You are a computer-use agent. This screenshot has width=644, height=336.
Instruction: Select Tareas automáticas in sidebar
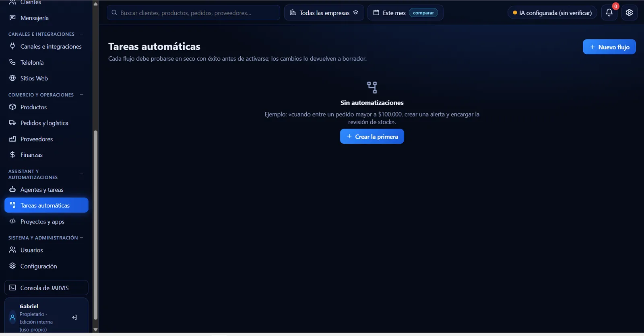click(46, 205)
